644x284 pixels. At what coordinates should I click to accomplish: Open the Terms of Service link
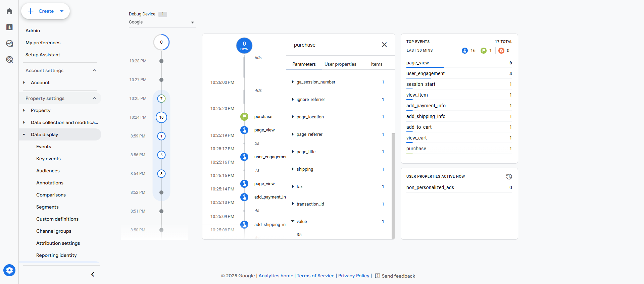tap(315, 276)
